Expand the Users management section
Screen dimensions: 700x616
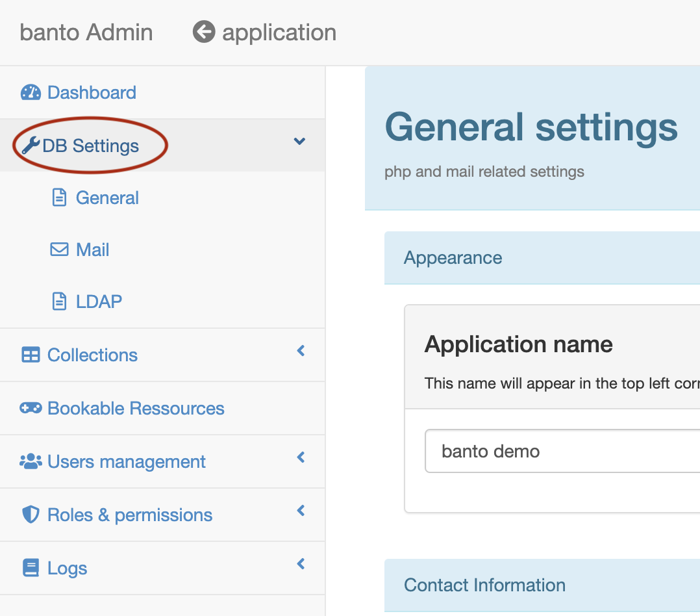click(x=300, y=457)
